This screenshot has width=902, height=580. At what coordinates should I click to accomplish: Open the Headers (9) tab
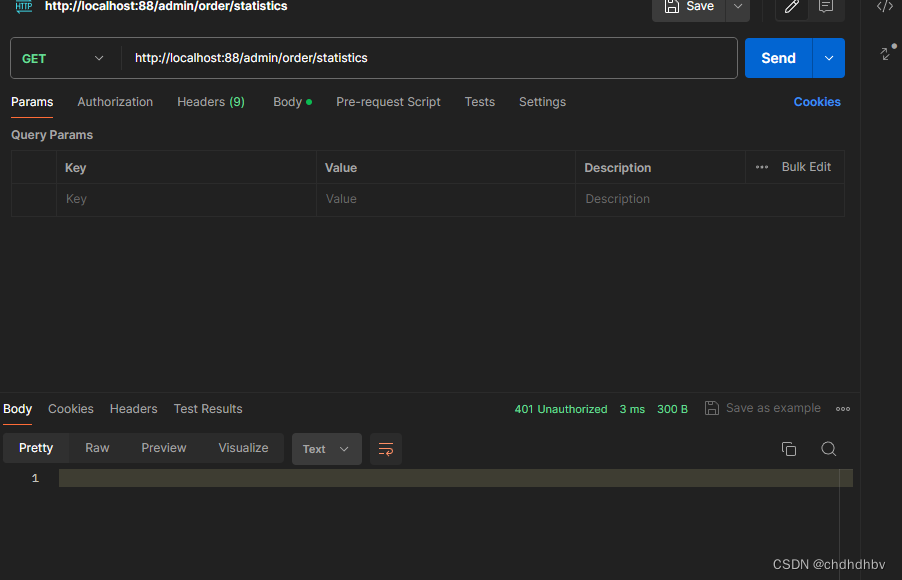coord(211,102)
